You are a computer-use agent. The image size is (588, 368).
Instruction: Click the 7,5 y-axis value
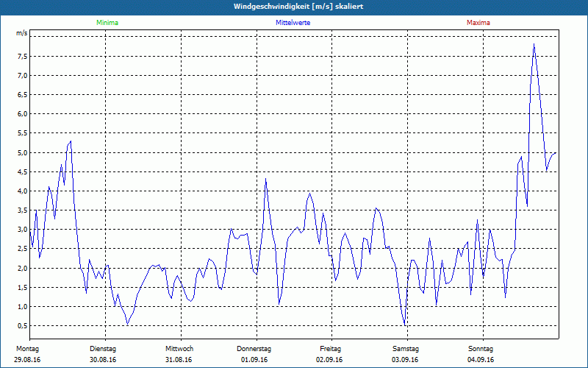[x=22, y=57]
